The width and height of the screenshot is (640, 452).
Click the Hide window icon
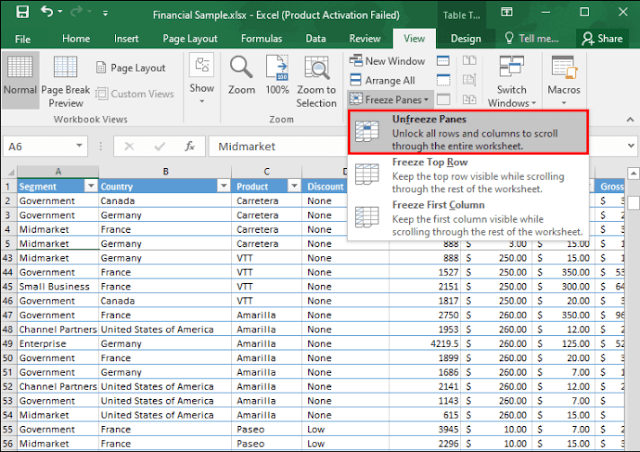[x=443, y=80]
